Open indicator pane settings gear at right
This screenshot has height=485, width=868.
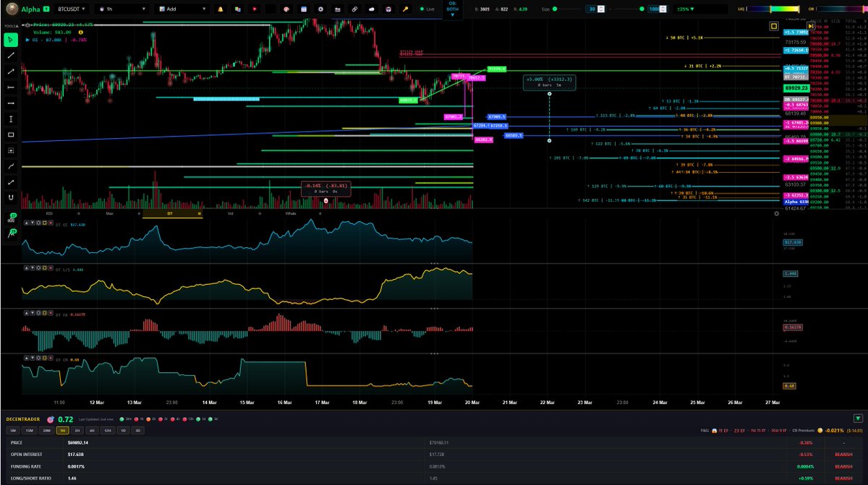click(x=777, y=213)
